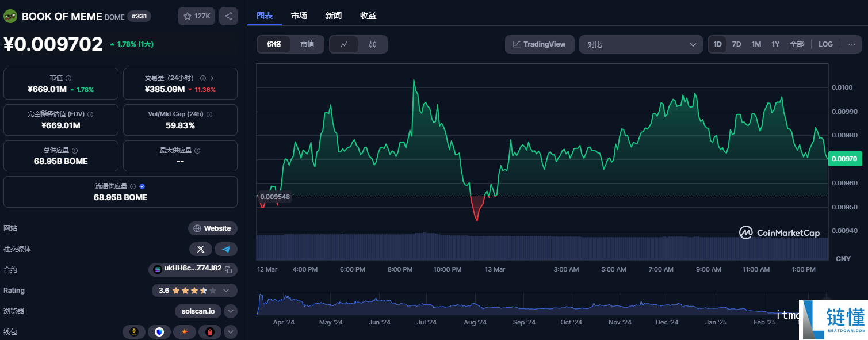The image size is (868, 340).
Task: Click the BOOK OF MEME frog logo
Action: 10,16
